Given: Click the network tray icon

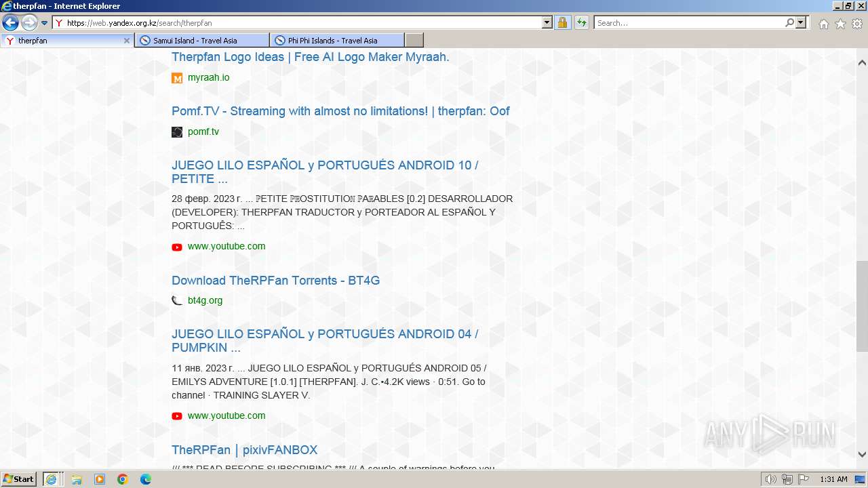Looking at the screenshot, I should coord(787,479).
